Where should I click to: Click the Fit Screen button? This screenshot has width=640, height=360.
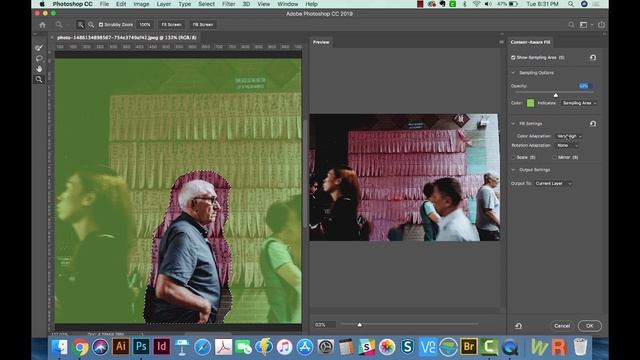[x=171, y=24]
